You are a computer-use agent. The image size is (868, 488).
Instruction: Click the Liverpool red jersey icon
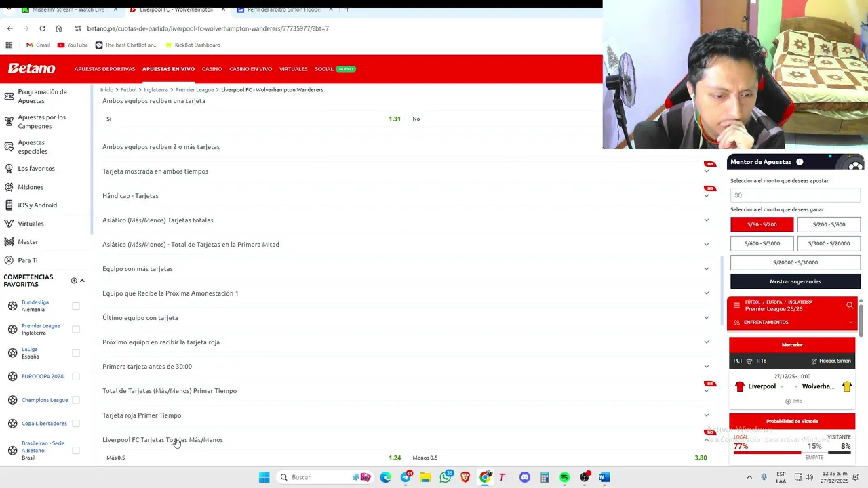point(740,386)
